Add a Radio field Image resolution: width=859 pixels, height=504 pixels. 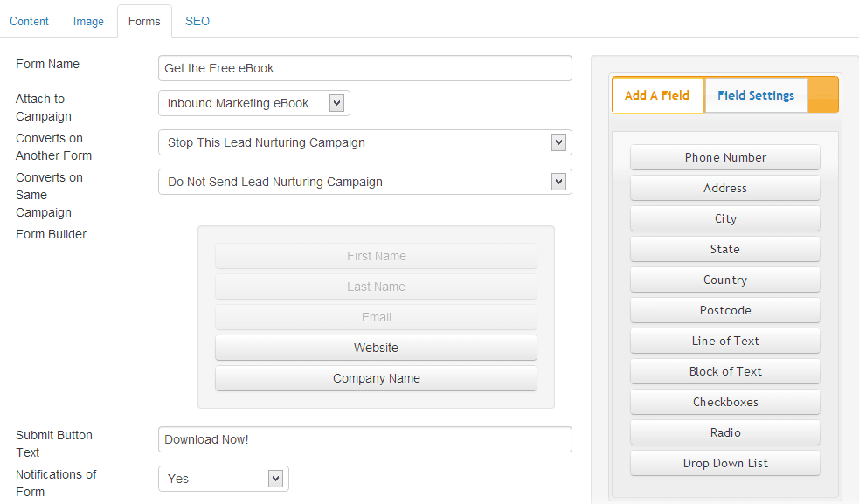coord(725,432)
